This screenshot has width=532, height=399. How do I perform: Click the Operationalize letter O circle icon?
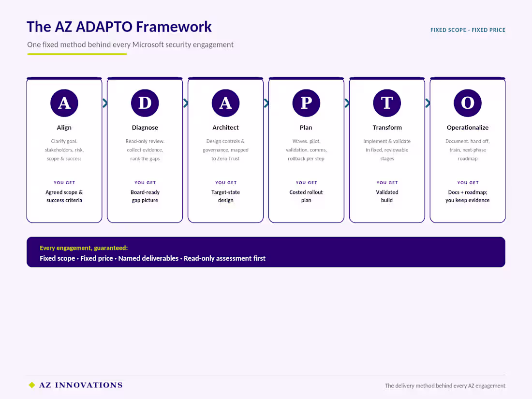(x=468, y=103)
